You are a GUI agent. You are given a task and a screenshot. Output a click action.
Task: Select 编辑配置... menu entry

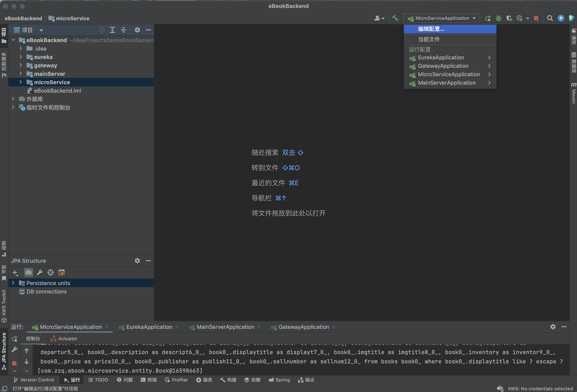[431, 29]
